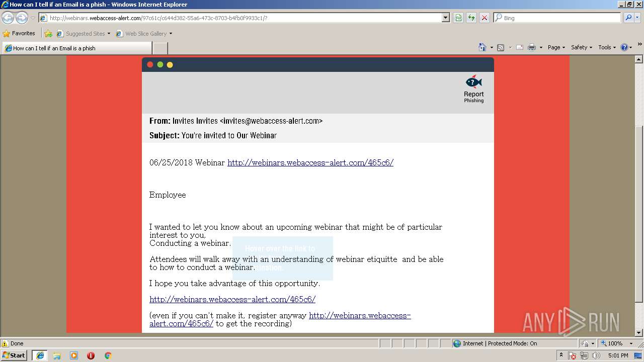
Task: Open the Home page icon in command bar
Action: [x=482, y=47]
